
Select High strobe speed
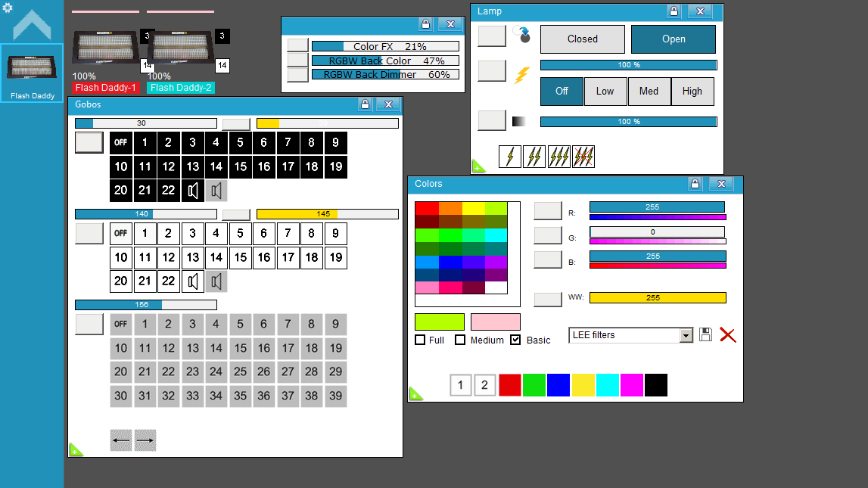pyautogui.click(x=692, y=92)
